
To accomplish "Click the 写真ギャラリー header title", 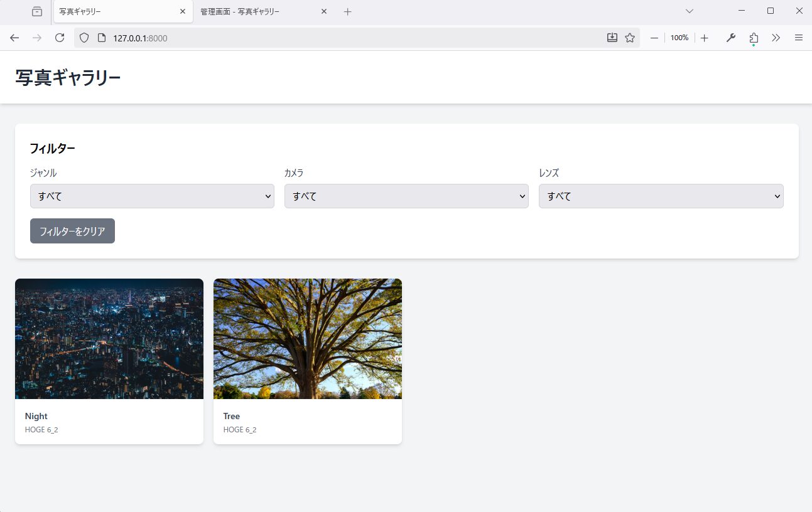I will pos(68,78).
